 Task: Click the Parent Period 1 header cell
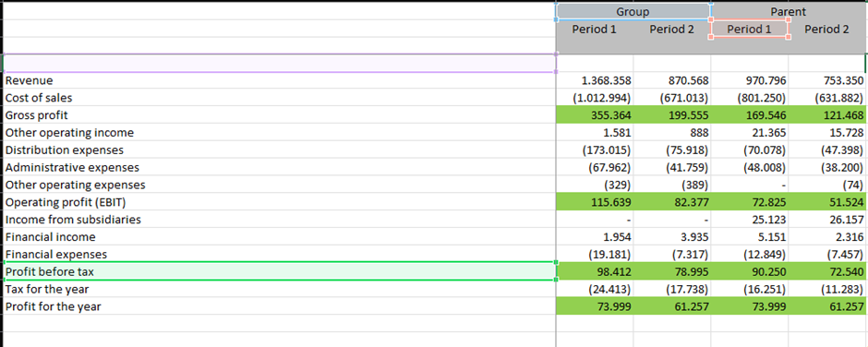(x=749, y=29)
